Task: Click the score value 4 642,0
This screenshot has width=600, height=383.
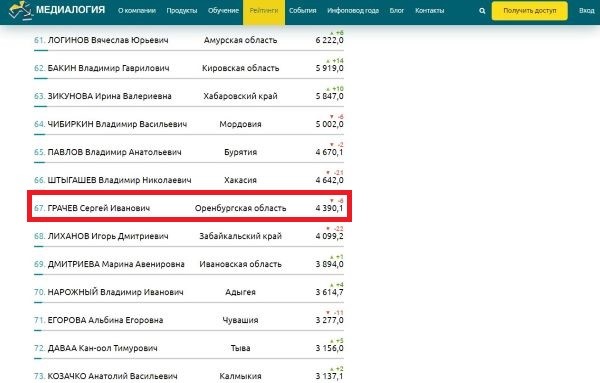Action: tap(329, 180)
